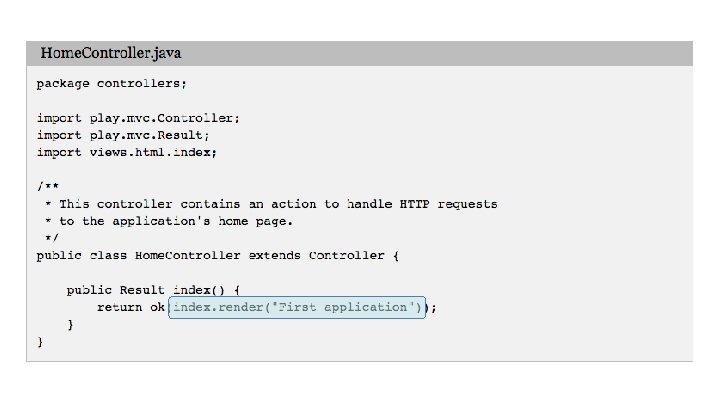This screenshot has height=405, width=720.
Task: Click the 'public class' keywords
Action: click(82, 255)
